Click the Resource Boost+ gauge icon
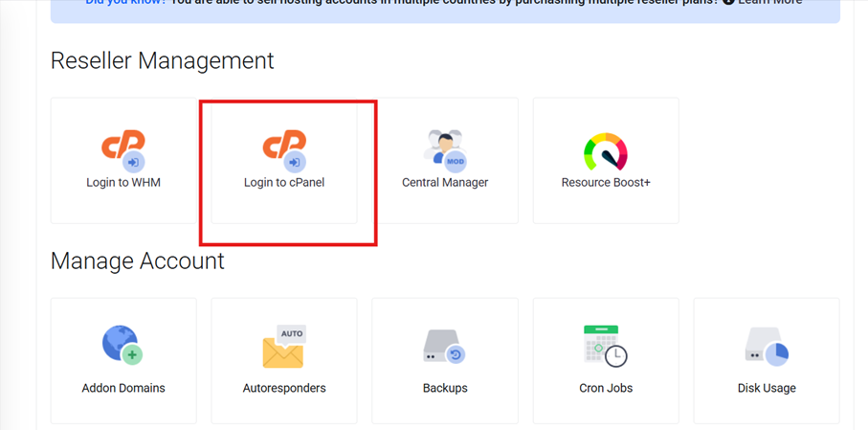Screen dimensions: 868x430 606,150
